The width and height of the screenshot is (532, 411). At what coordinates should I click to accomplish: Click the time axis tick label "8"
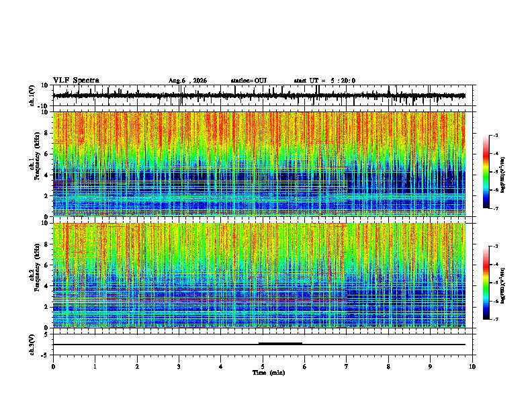click(388, 367)
